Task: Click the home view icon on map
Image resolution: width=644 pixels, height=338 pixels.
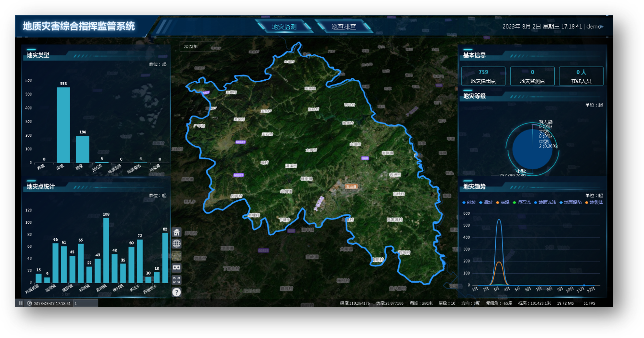Action: click(176, 232)
